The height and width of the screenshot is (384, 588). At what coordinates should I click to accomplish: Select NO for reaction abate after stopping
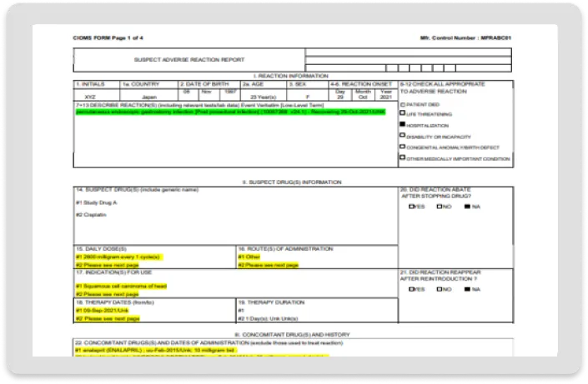click(439, 207)
